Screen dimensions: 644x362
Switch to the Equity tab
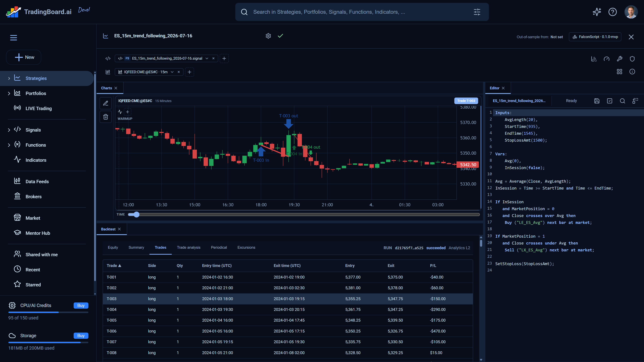click(x=113, y=248)
